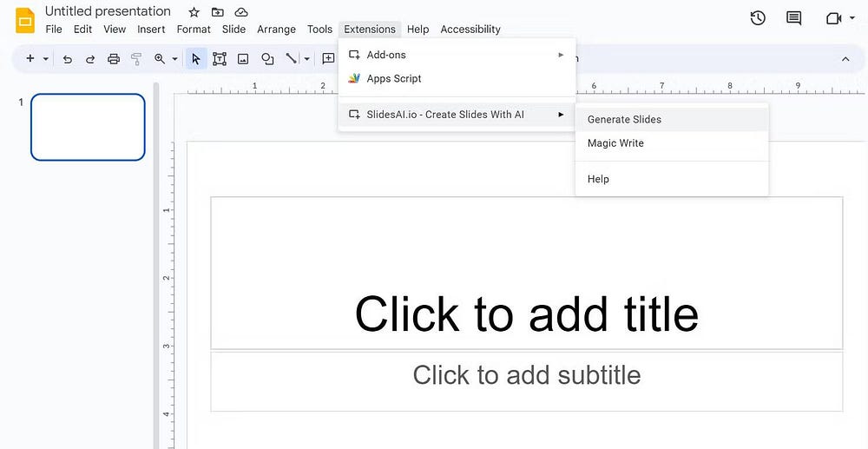
Task: Click the Print icon
Action: click(x=114, y=59)
